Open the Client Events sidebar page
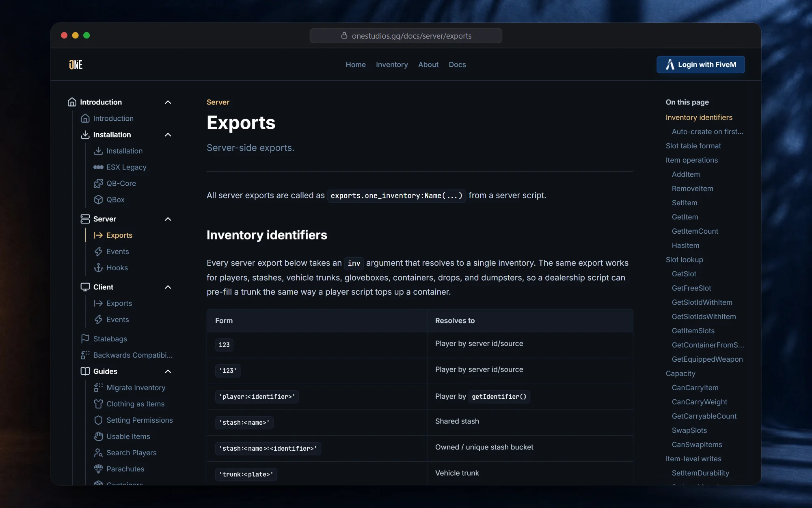Screen dimensions: 812x508 [117, 319]
